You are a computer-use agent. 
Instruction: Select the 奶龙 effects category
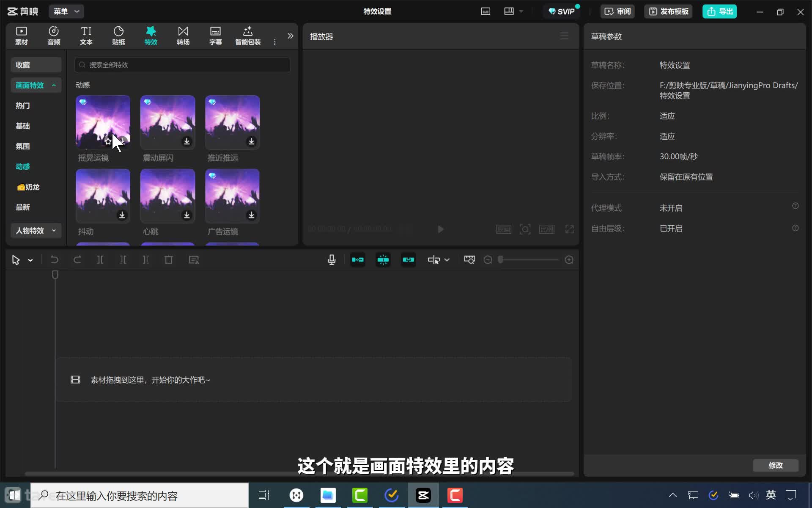pyautogui.click(x=28, y=187)
